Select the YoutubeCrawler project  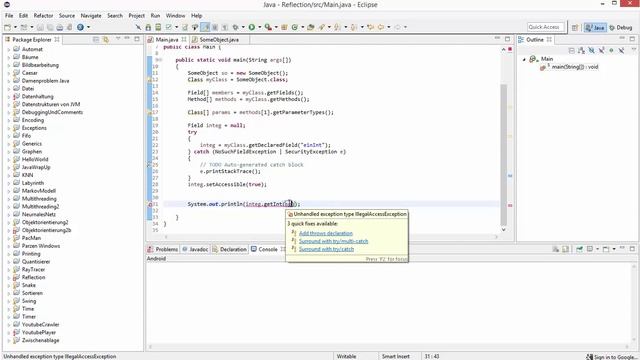pos(40,324)
